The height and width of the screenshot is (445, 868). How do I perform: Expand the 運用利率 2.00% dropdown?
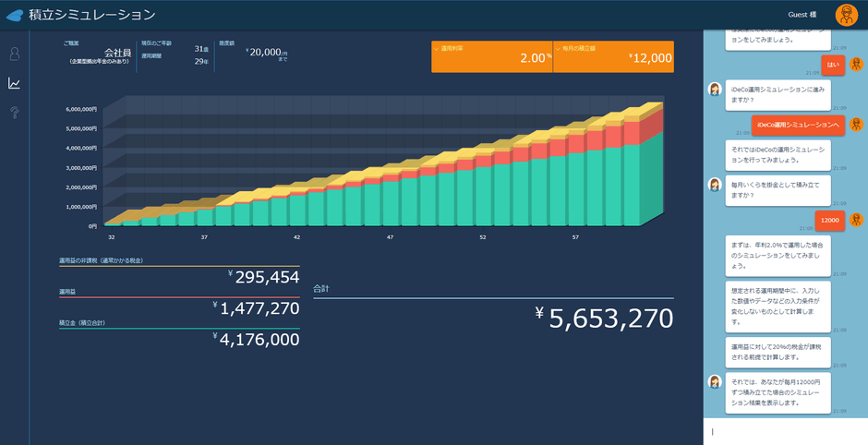tap(491, 56)
